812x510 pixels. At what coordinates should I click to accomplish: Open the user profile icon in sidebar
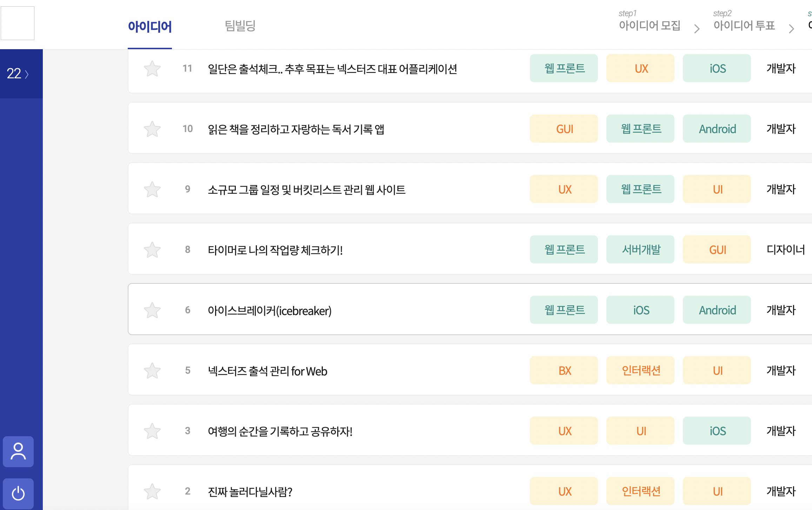point(18,451)
